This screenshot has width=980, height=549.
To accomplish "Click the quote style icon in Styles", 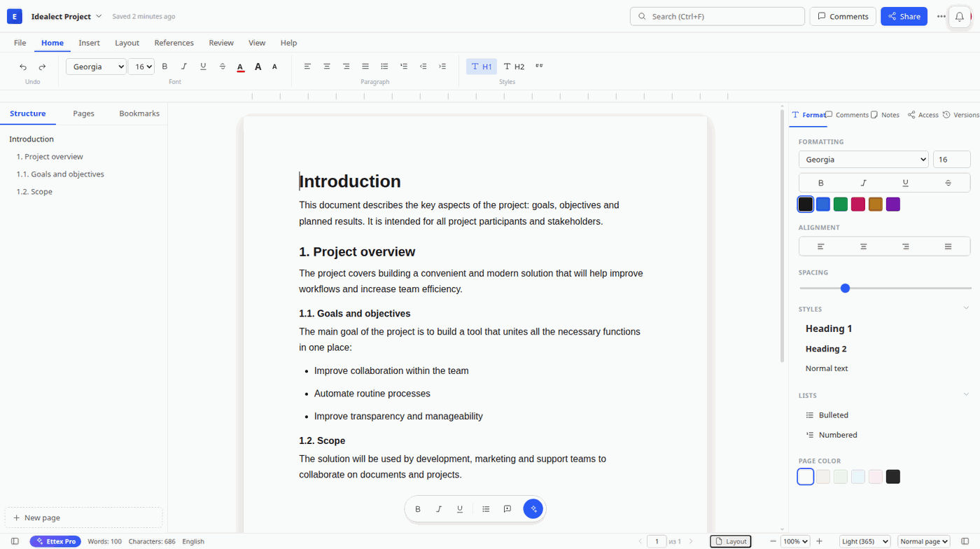I will tap(539, 67).
